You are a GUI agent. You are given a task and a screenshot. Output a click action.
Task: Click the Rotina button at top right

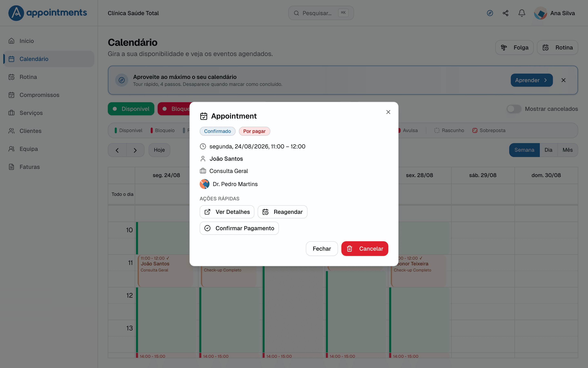(x=557, y=47)
